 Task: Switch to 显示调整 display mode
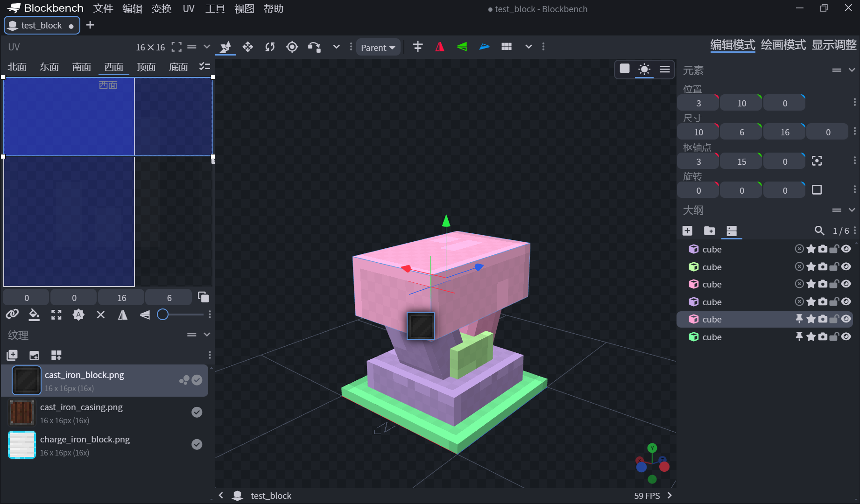click(834, 45)
